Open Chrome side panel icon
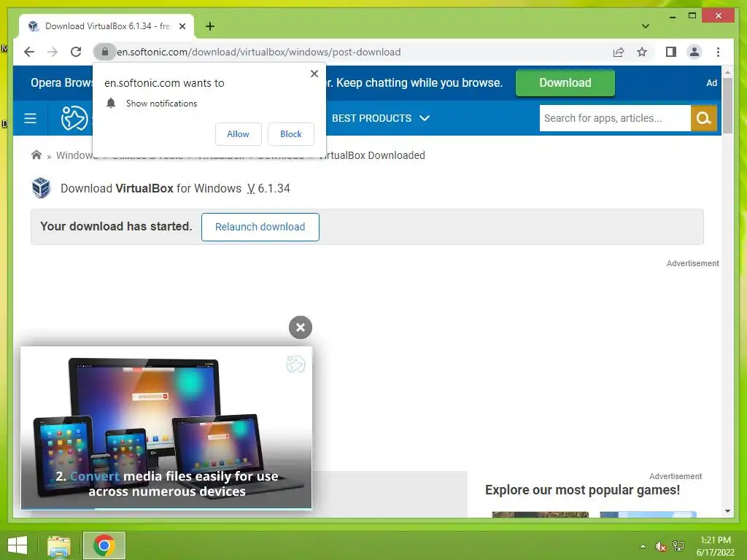 tap(671, 52)
